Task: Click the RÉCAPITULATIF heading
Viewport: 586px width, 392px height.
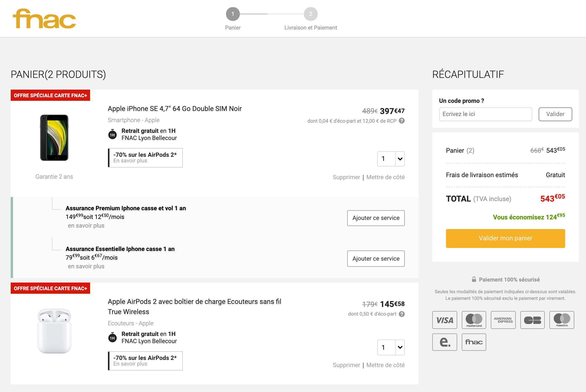Action: (x=468, y=75)
